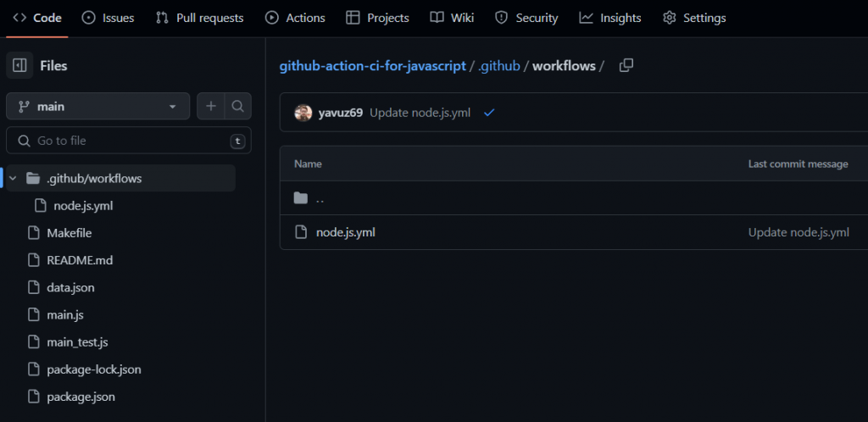Click the Name column header
The height and width of the screenshot is (422, 868).
coord(308,164)
